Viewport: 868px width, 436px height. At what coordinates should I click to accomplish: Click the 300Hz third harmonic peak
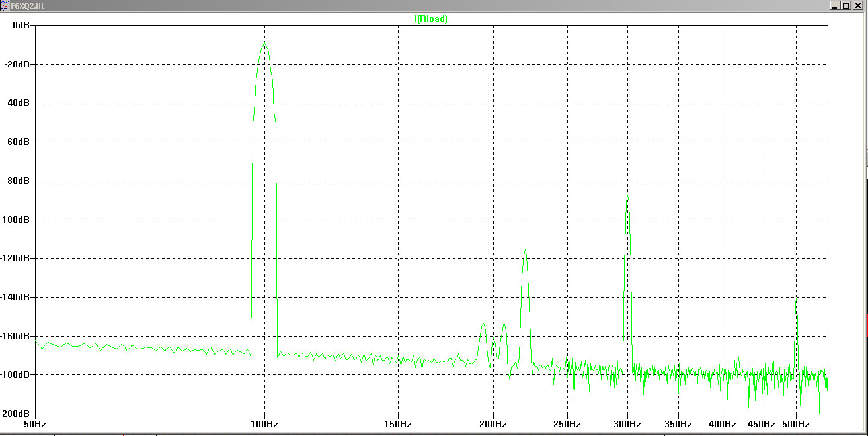point(627,197)
